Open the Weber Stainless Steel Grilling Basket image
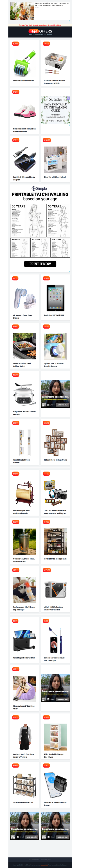Screen dimensions: 90x868 [25, 346]
